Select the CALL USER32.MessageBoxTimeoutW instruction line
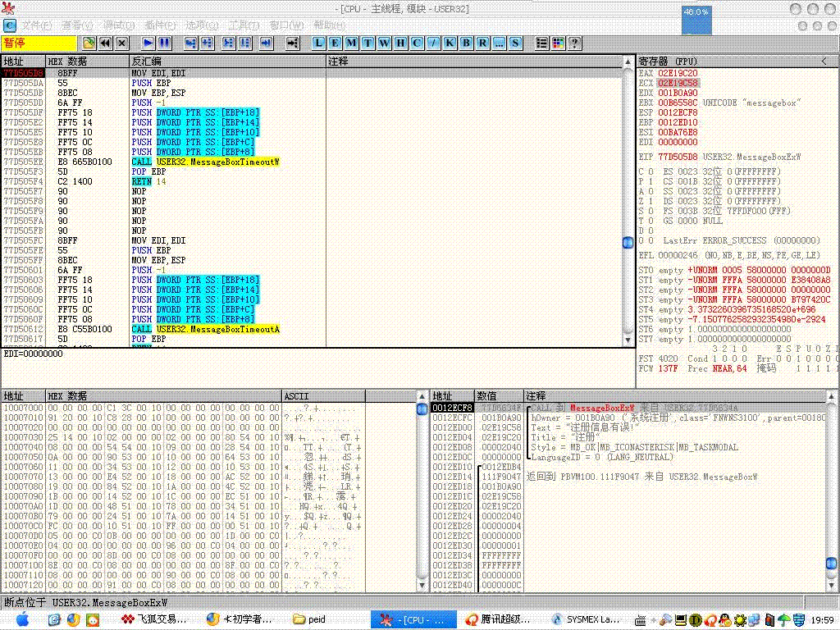Screen dimensions: 840x630 pyautogui.click(x=205, y=162)
